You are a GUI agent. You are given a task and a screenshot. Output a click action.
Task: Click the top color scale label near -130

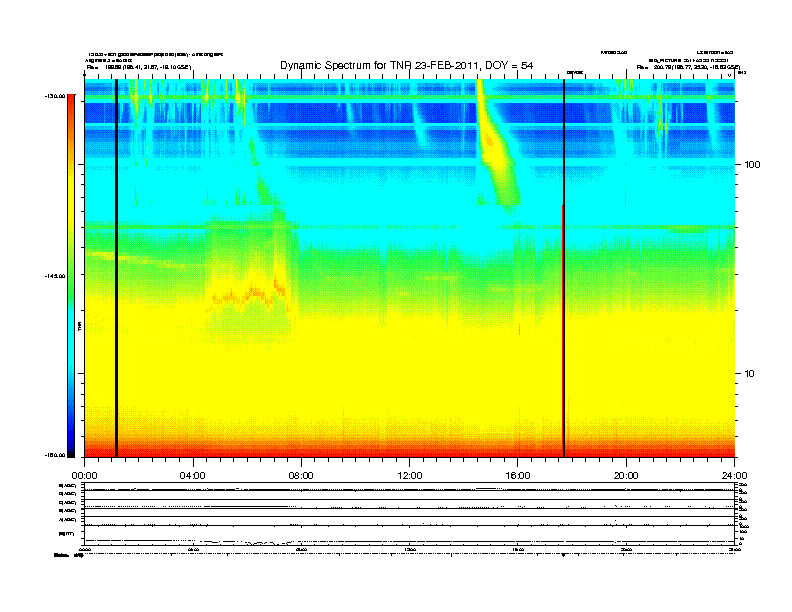56,96
